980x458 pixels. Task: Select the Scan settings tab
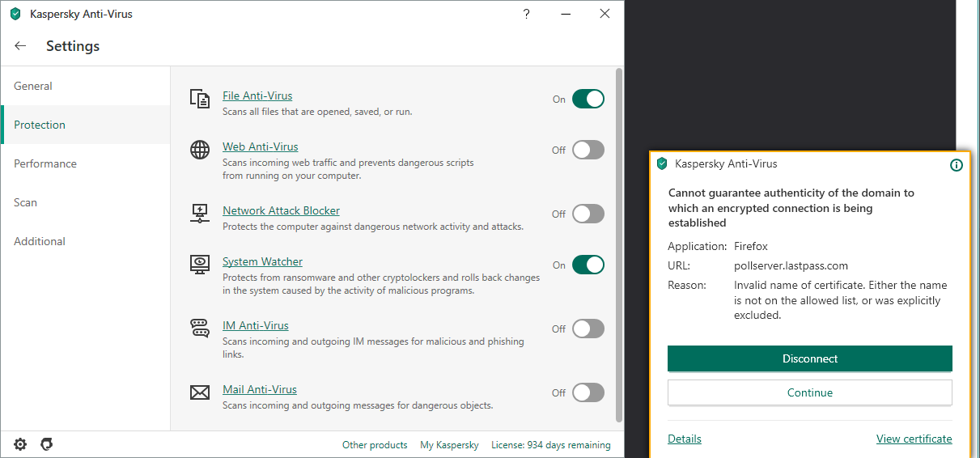85,202
